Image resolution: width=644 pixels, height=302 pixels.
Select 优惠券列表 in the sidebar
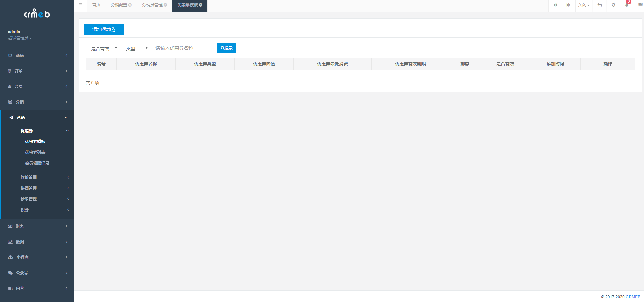point(35,153)
